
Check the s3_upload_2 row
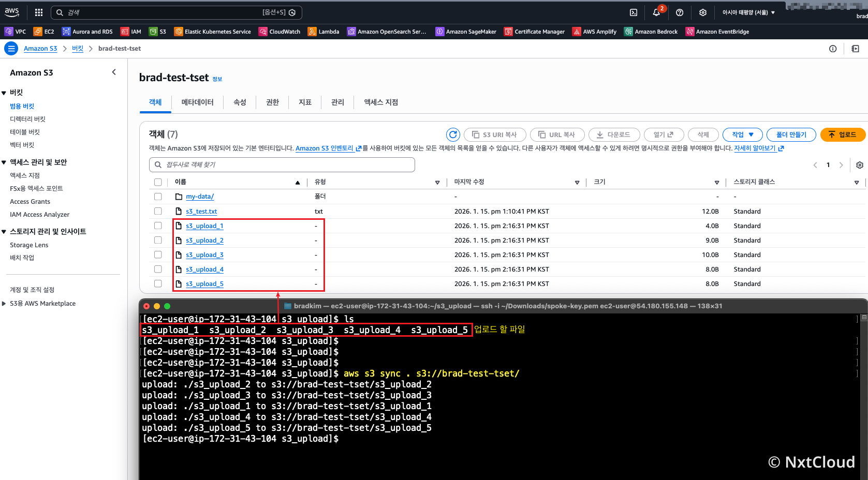point(158,240)
